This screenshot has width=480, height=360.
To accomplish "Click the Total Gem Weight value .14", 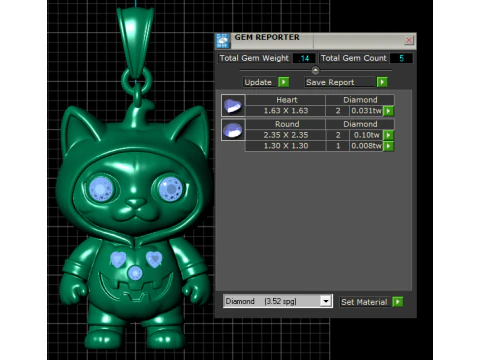I will [304, 58].
